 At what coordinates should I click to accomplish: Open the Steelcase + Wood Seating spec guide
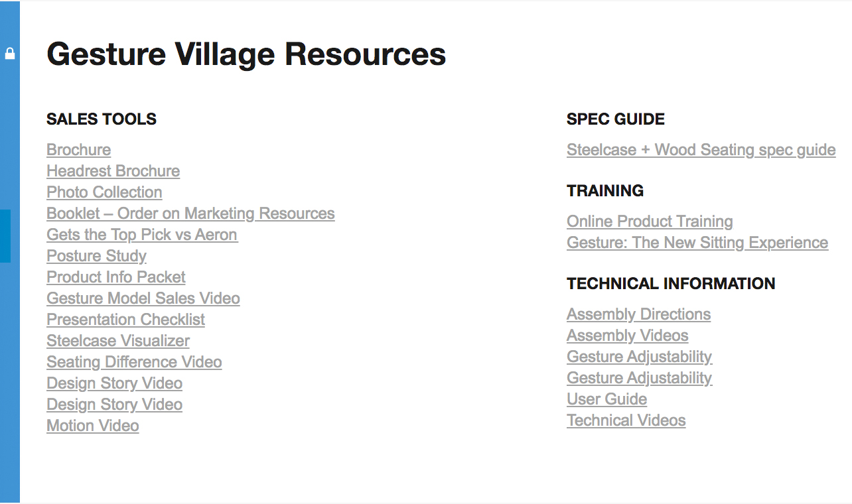[701, 150]
